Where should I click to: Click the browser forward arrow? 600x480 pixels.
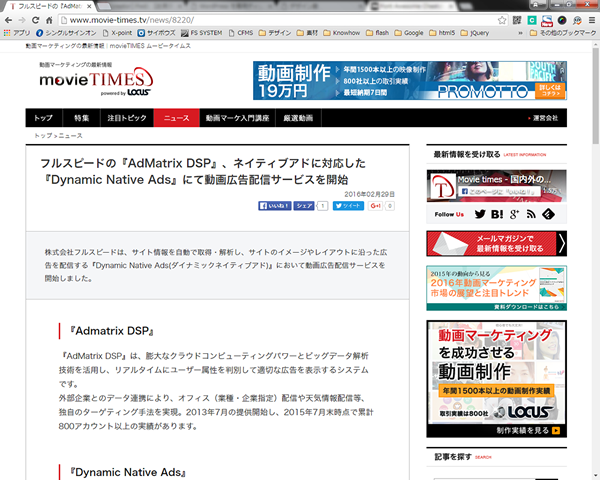[22, 20]
